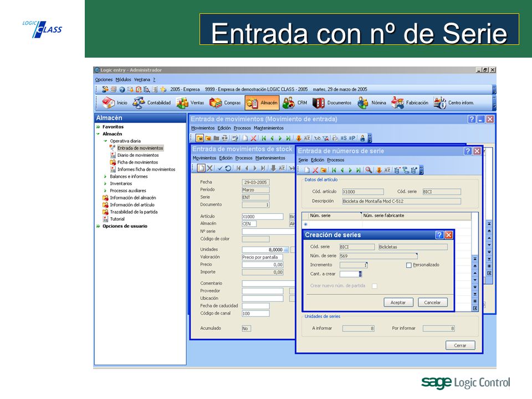
Task: Open the Opciones menu
Action: point(104,79)
